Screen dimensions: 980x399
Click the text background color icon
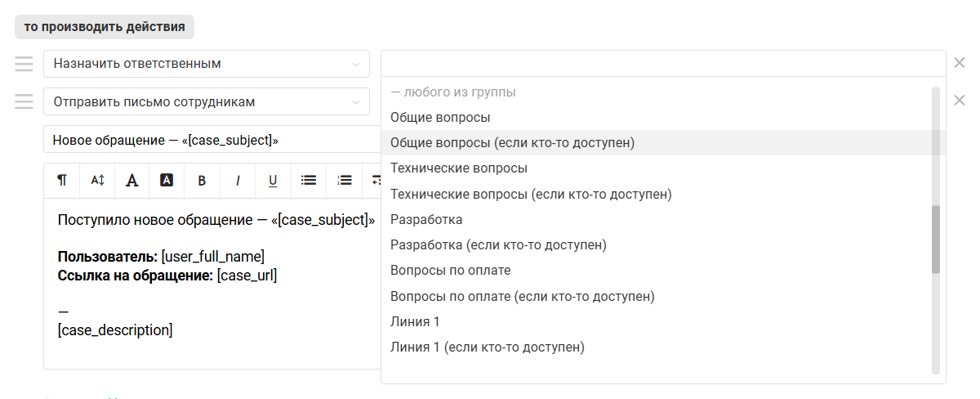(x=167, y=181)
